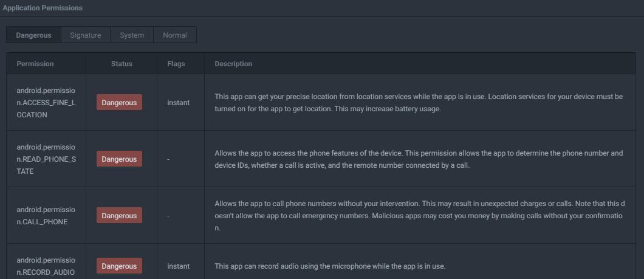This screenshot has width=644, height=279.
Task: Show the Normal permissions tab
Action: click(175, 35)
